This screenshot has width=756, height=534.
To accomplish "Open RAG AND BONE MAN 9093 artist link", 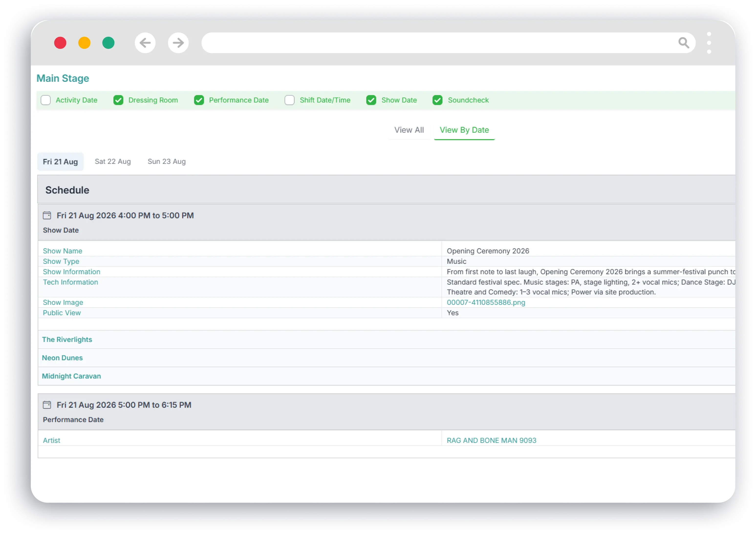I will pos(491,440).
